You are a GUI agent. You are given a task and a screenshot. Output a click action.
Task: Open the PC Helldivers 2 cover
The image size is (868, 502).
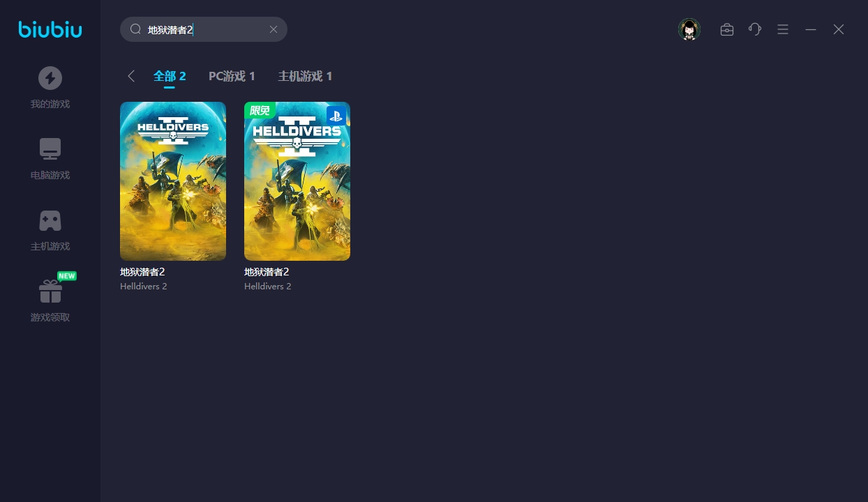(173, 181)
